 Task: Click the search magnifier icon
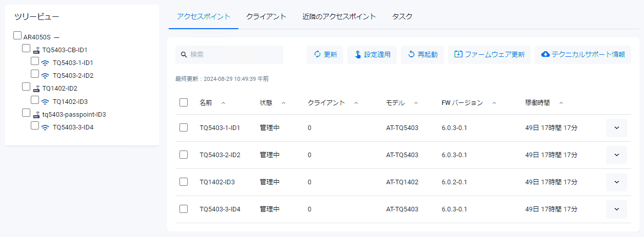[184, 55]
